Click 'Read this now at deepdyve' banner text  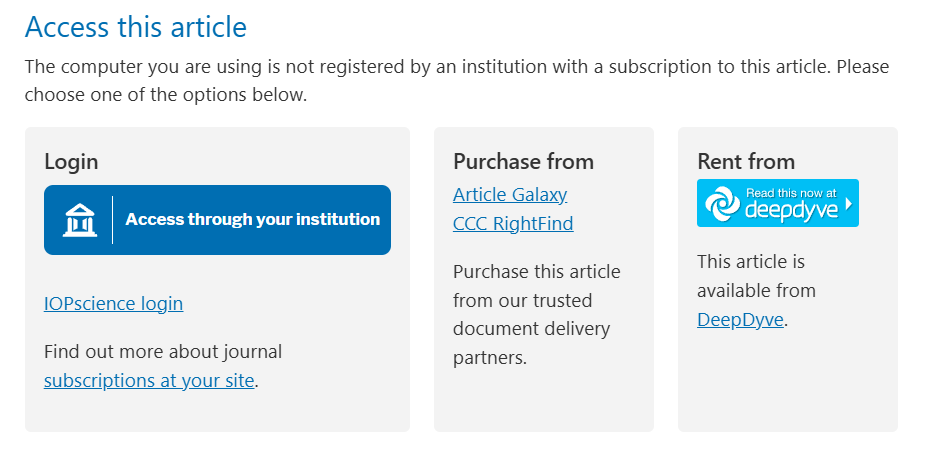pyautogui.click(x=791, y=203)
